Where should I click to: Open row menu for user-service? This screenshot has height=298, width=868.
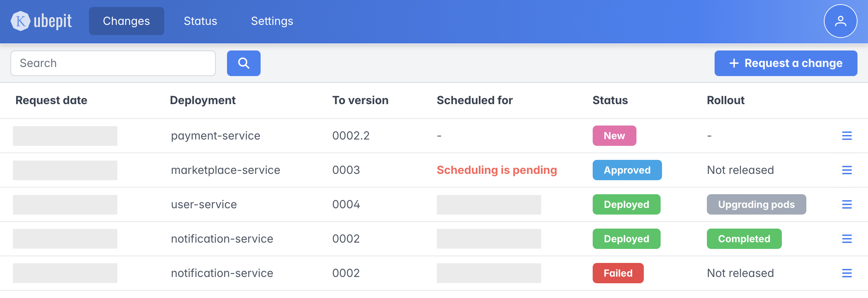point(847,204)
